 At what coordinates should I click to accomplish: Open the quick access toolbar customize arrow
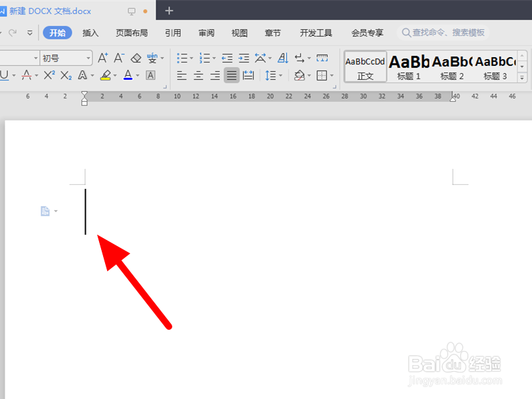pyautogui.click(x=30, y=33)
